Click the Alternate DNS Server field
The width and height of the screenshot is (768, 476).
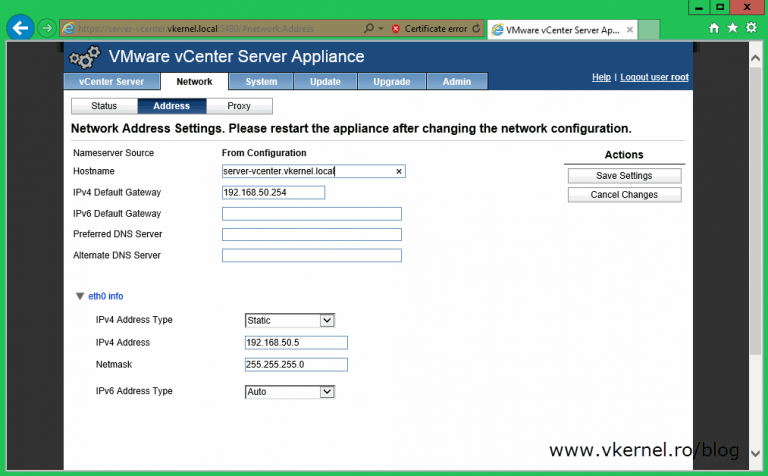point(312,255)
